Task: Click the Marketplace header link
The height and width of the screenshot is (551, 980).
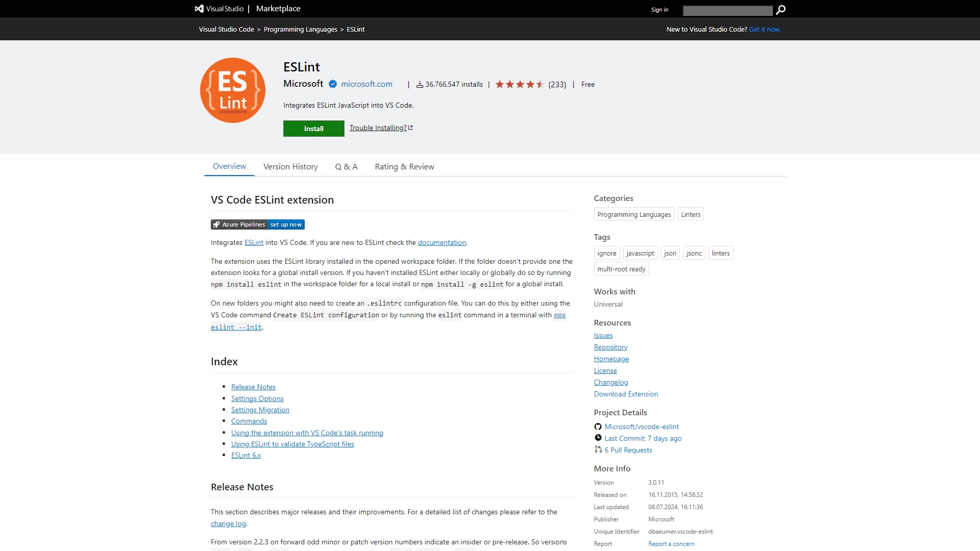Action: click(278, 9)
